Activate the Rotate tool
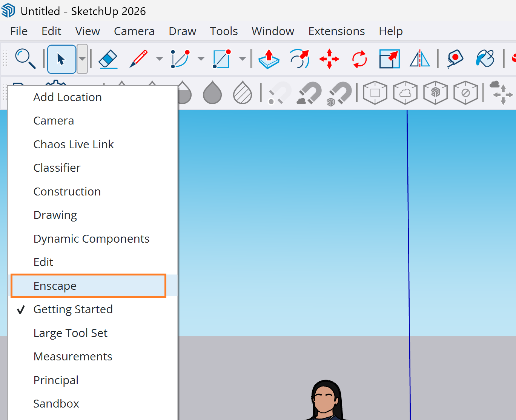This screenshot has width=516, height=420. pyautogui.click(x=359, y=59)
